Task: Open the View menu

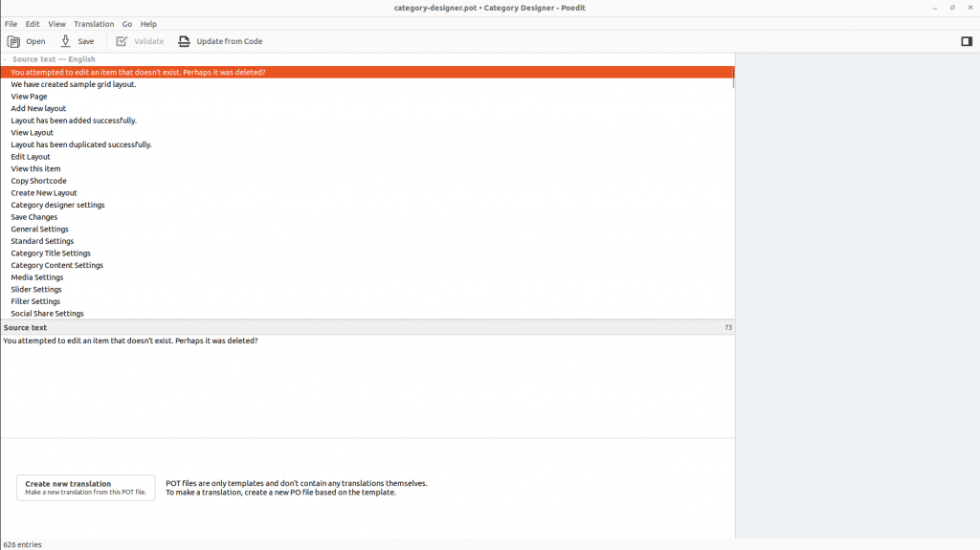Action: click(57, 24)
